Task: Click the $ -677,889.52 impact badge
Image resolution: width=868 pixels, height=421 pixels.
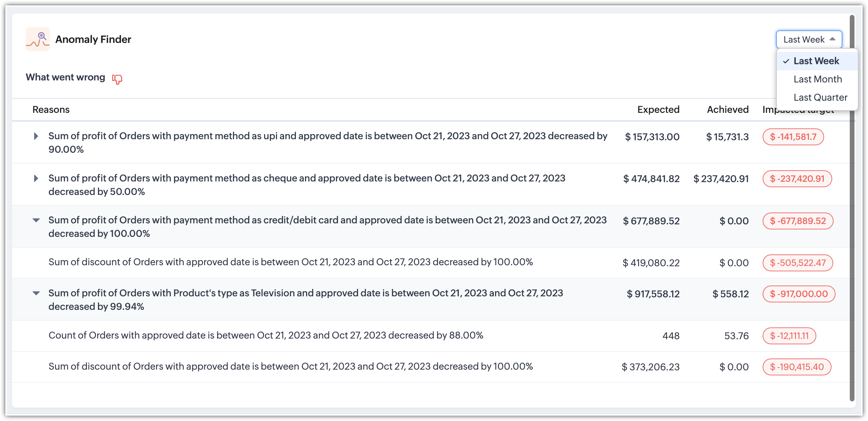Action: pyautogui.click(x=798, y=221)
